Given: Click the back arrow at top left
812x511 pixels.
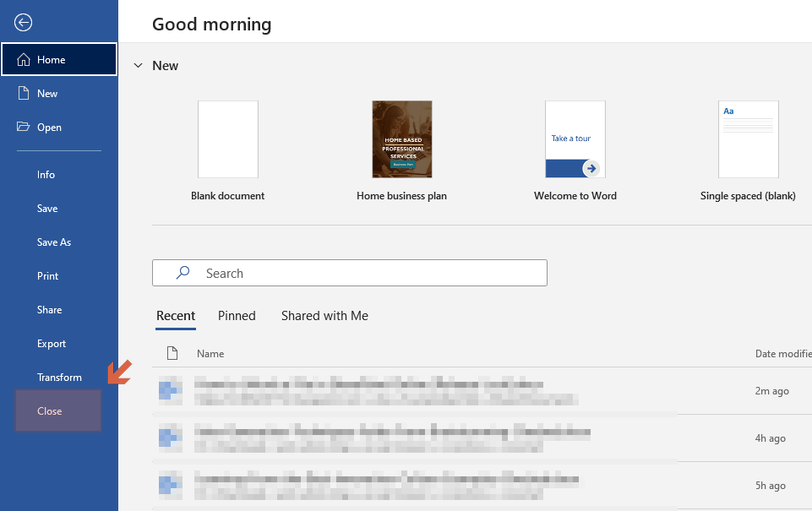Looking at the screenshot, I should pos(23,22).
